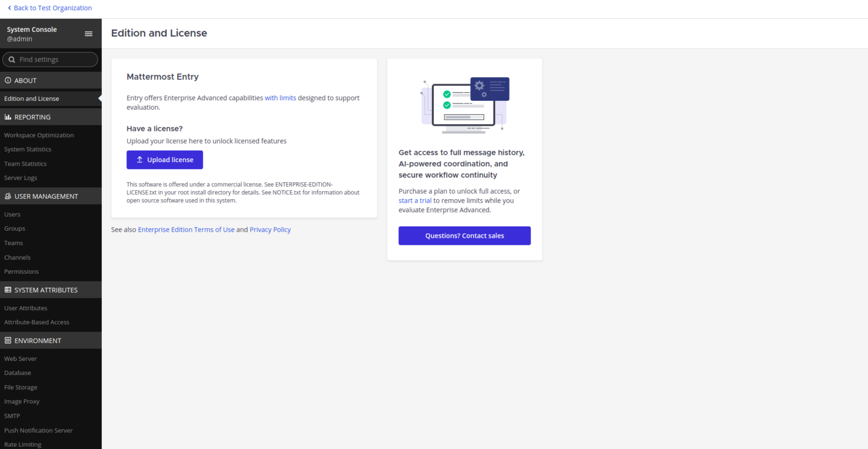Focus the Find settings search field

[x=50, y=59]
